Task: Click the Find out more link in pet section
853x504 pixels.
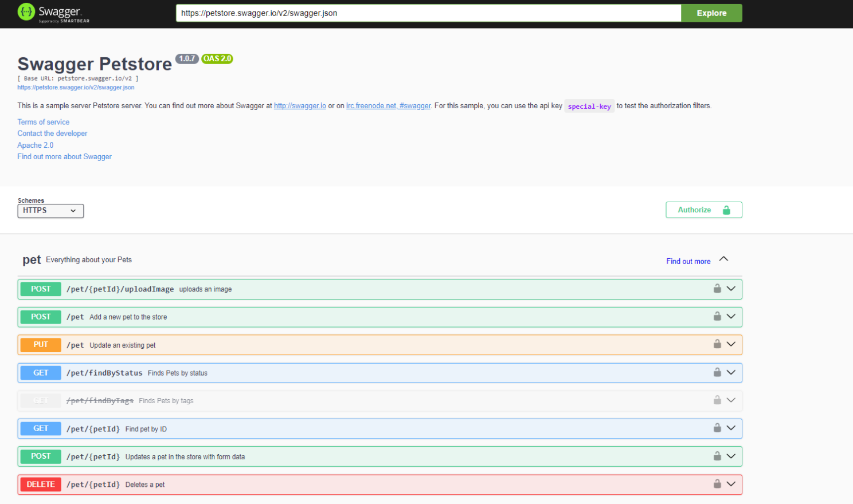Action: 688,261
